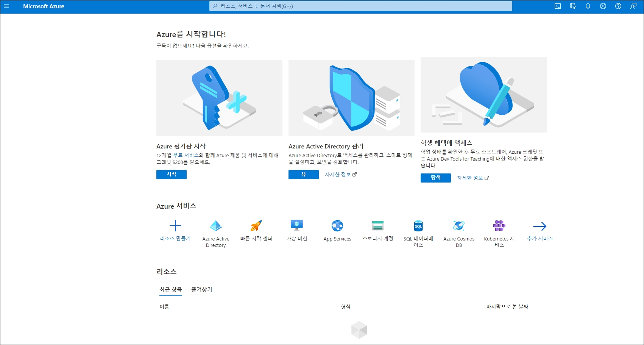Image resolution: width=644 pixels, height=345 pixels.
Task: Show more services with 추가 서비스 arrow
Action: click(x=540, y=226)
